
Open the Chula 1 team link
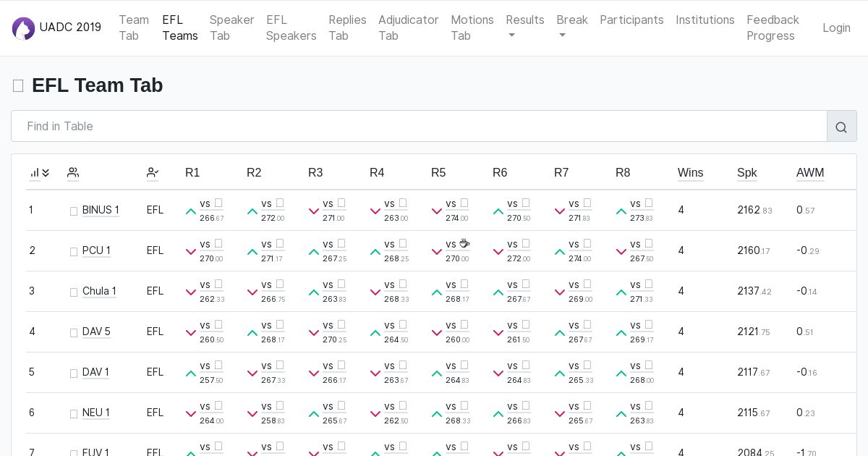pos(99,291)
